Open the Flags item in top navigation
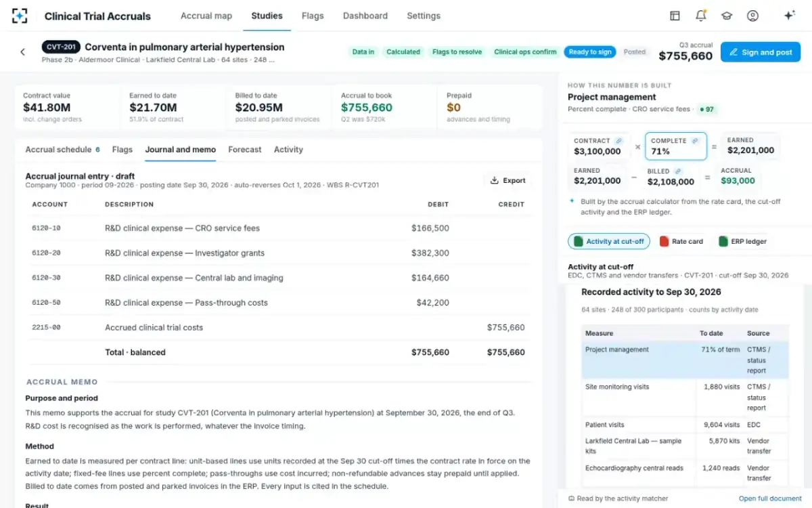The image size is (812, 508). 313,16
